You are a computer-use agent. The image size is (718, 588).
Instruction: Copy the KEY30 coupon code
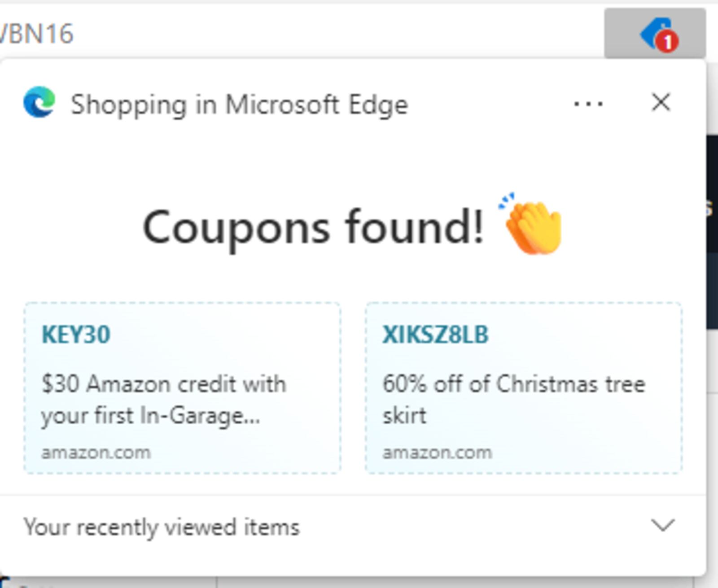(x=76, y=335)
